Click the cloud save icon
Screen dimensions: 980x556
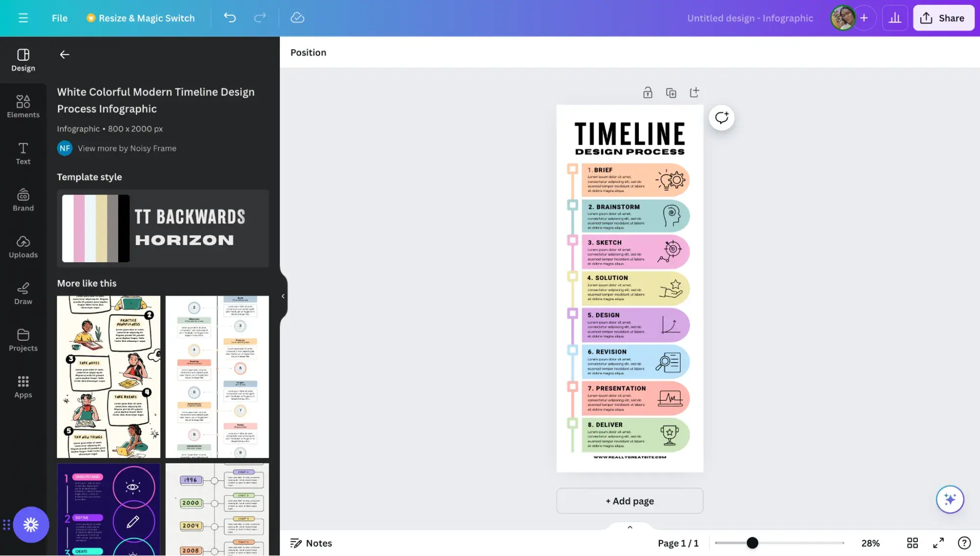click(297, 18)
